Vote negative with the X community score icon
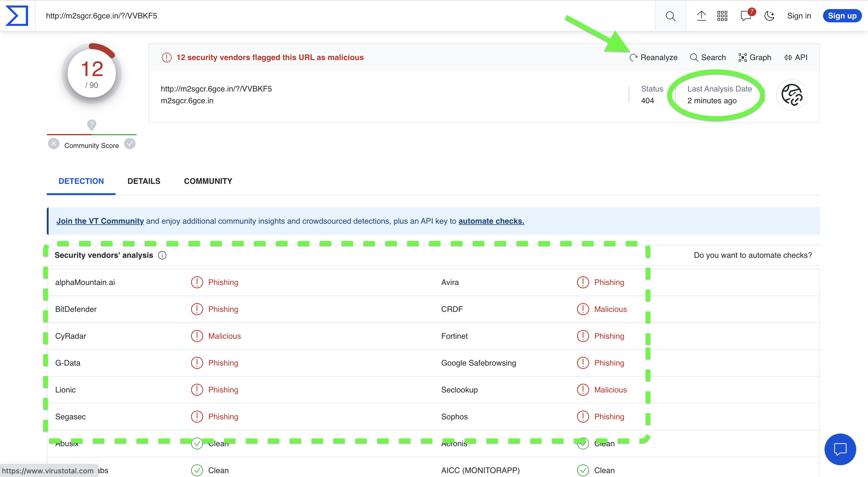868x477 pixels. pos(54,144)
